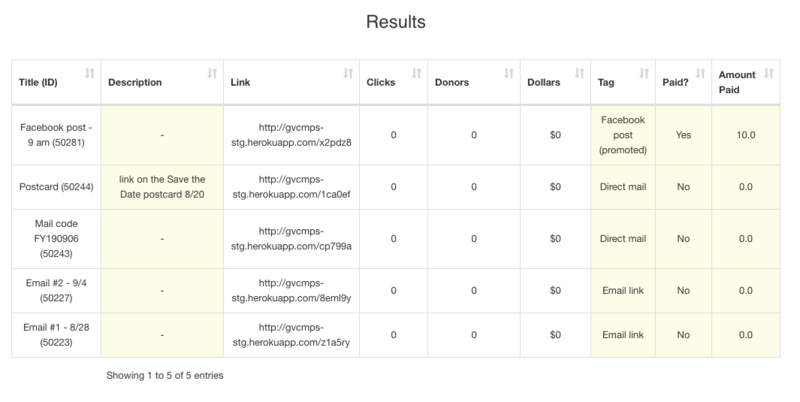Viewport: 800px width, 402px height.
Task: Click sort arrows icon in Dollars column
Action: click(x=580, y=74)
